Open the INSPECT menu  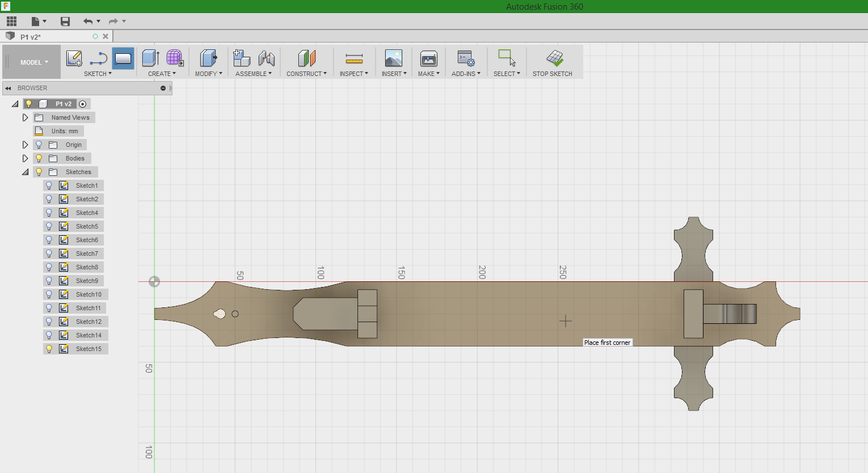(x=354, y=74)
